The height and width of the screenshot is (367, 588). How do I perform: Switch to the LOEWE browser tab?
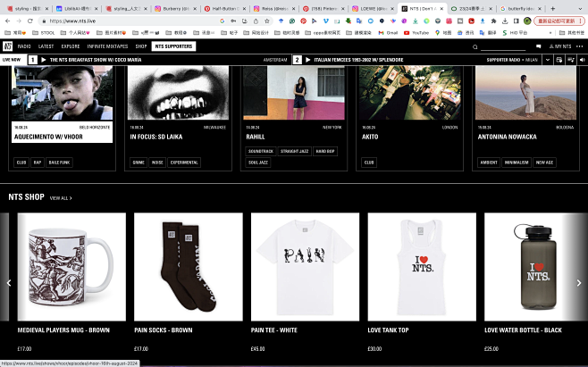click(374, 8)
